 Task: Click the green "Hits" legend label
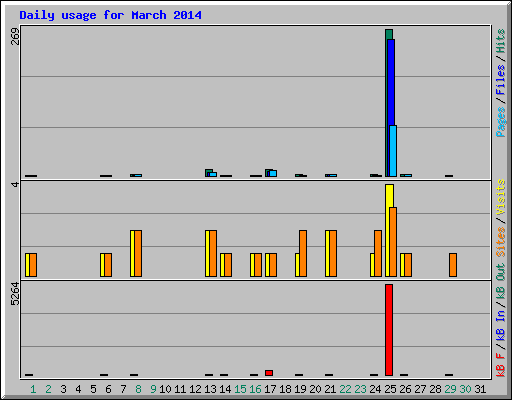pos(500,41)
